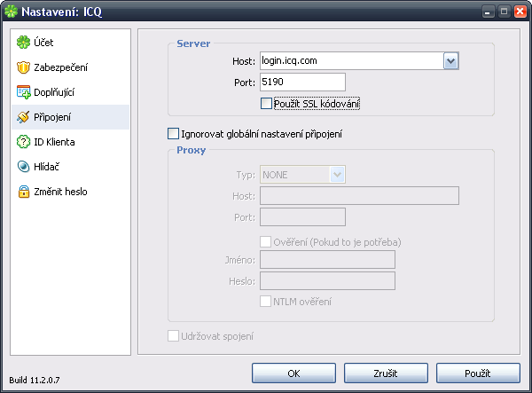
Task: Switch to Zabezpečení section
Action: [x=70, y=67]
